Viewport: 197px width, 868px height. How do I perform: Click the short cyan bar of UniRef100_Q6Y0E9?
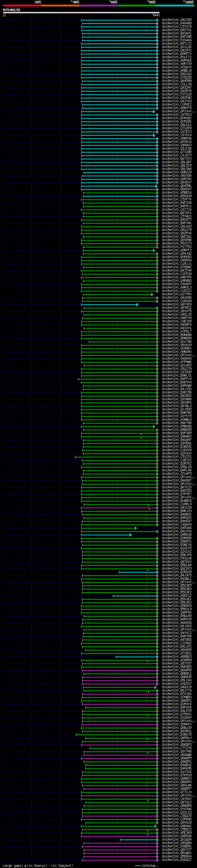tap(110, 305)
